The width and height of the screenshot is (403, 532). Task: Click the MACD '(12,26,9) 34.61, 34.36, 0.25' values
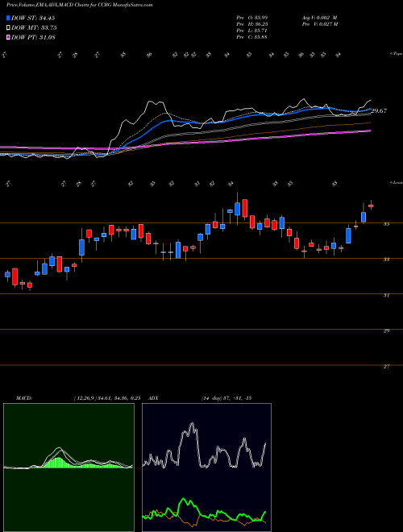click(107, 398)
